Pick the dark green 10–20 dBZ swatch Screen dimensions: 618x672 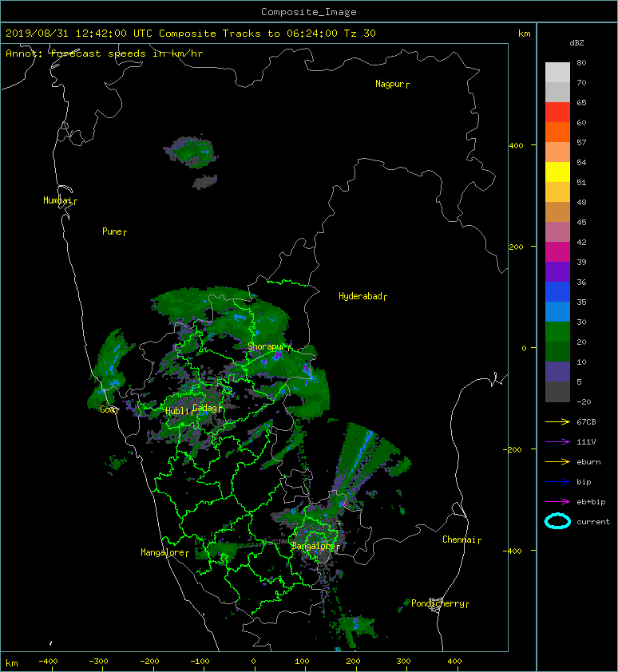point(557,351)
